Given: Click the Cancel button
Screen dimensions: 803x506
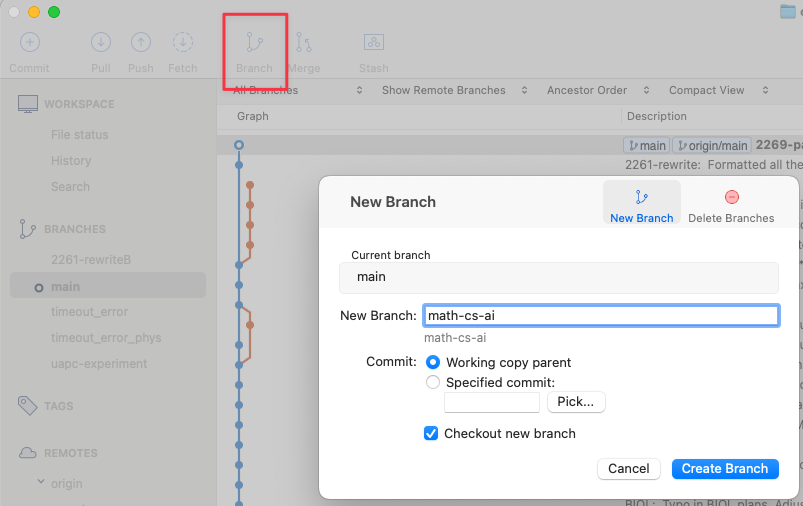Looking at the screenshot, I should pos(628,468).
